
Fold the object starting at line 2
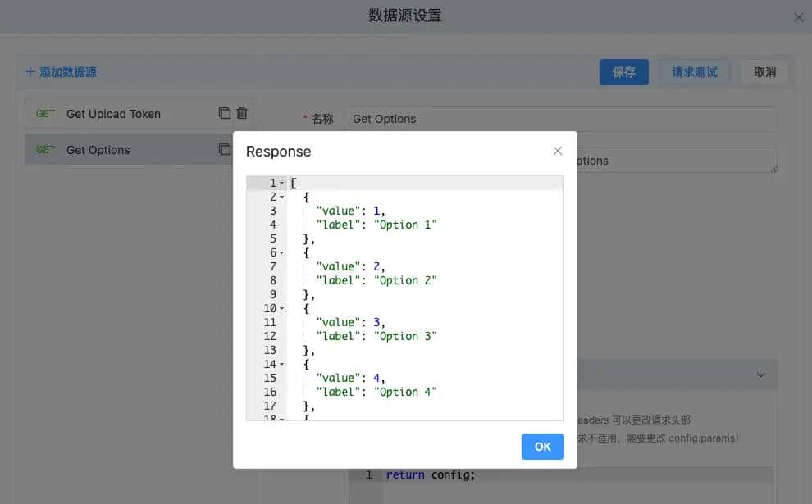click(282, 198)
